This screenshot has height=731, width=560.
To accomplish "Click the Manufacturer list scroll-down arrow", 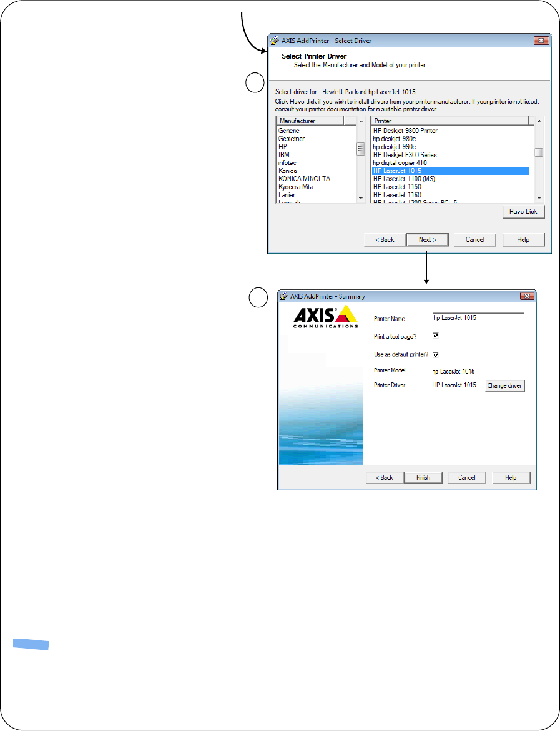I will tap(361, 199).
